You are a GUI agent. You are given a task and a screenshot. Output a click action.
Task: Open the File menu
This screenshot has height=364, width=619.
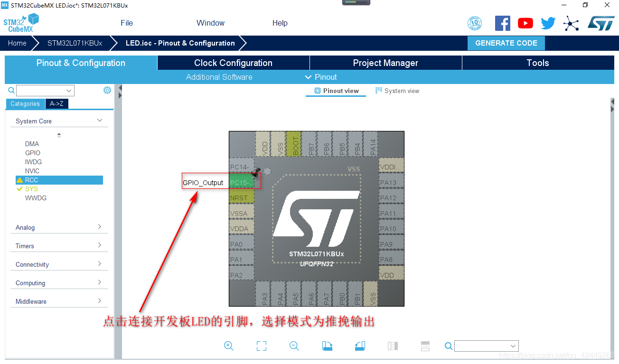click(127, 23)
